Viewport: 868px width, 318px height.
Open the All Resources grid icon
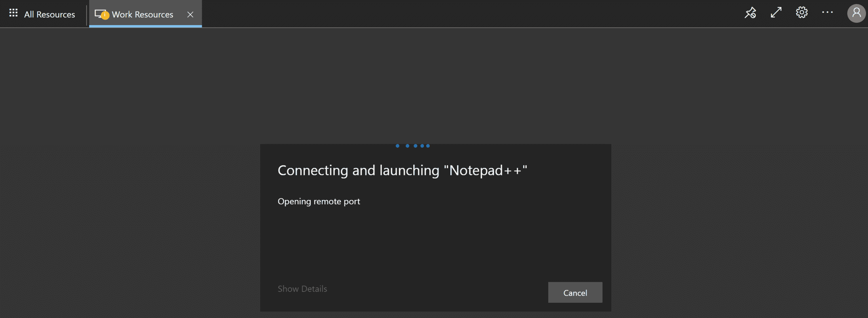[13, 13]
